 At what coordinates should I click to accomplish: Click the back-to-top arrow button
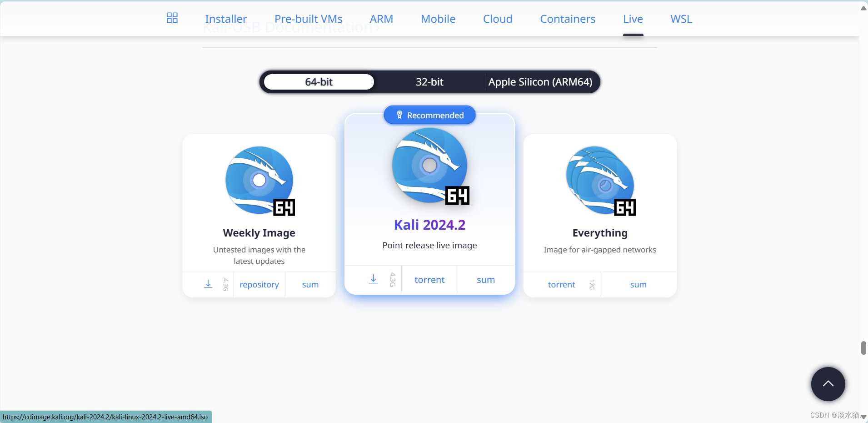[x=828, y=384]
